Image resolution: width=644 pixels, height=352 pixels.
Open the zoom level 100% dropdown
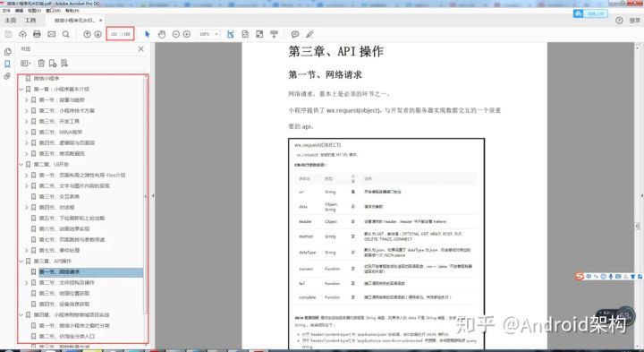[208, 34]
